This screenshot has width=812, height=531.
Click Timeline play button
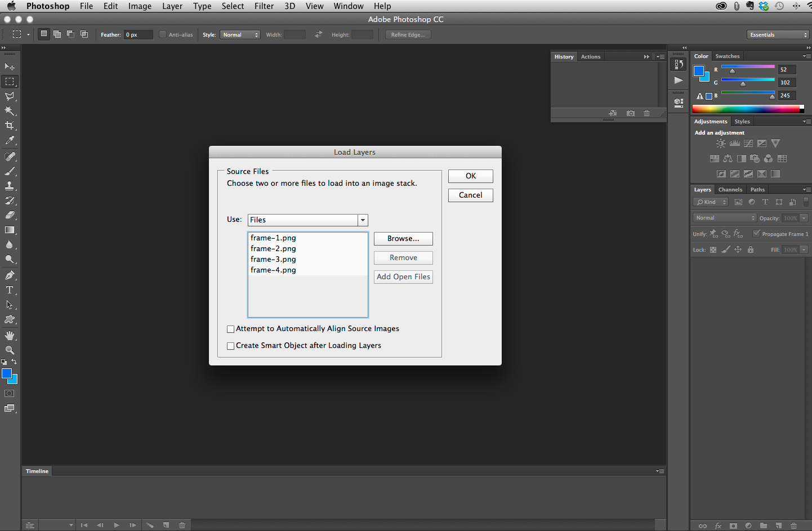(117, 525)
